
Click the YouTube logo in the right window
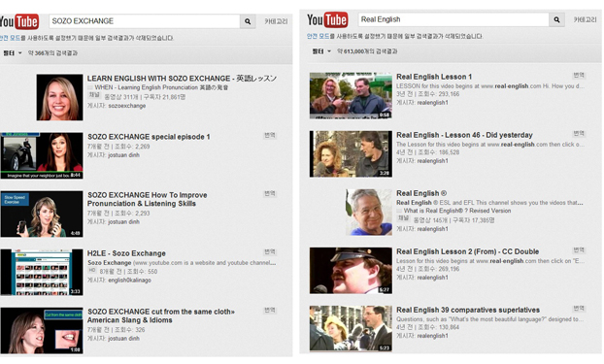[327, 19]
